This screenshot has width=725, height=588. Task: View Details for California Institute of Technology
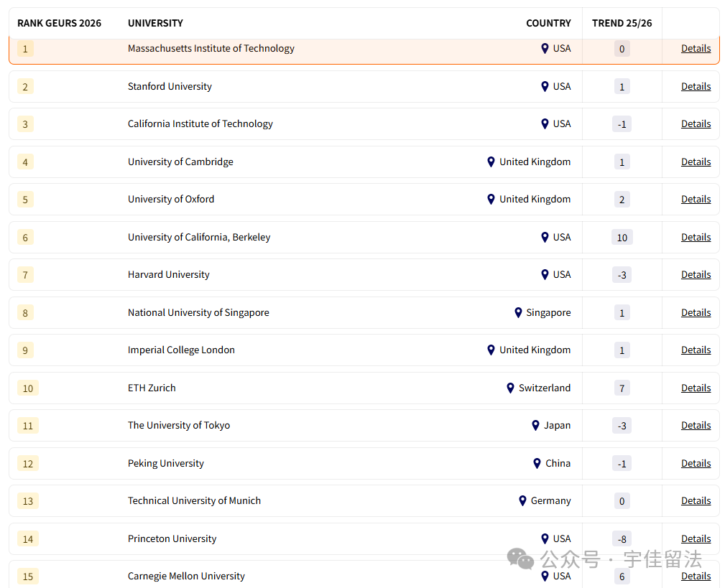696,123
